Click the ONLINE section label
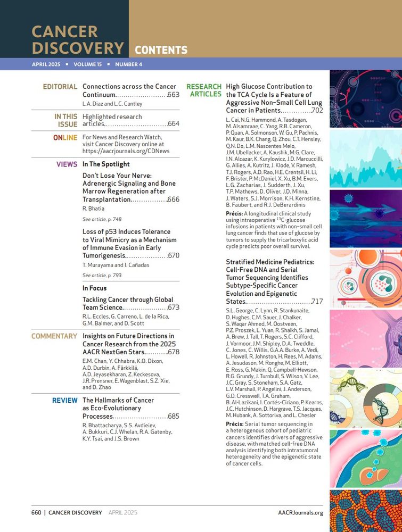The image size is (402, 532). click(x=65, y=138)
